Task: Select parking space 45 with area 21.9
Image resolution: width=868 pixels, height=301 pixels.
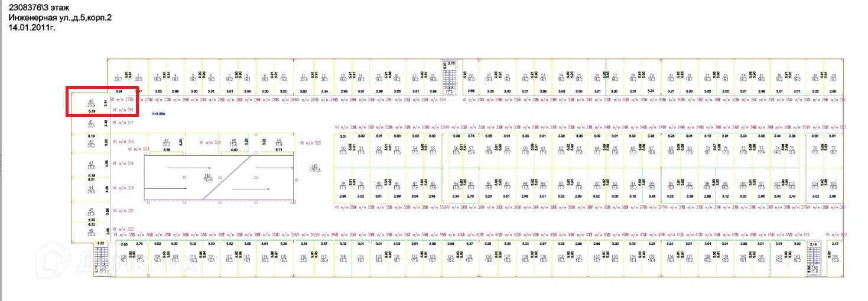Action: (91, 212)
